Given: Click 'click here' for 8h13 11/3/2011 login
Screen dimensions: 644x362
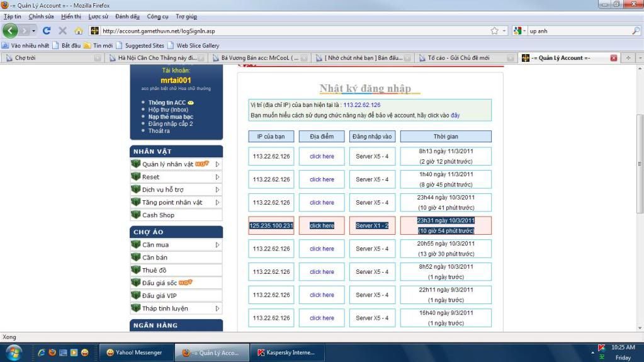Looking at the screenshot, I should click(x=322, y=156).
